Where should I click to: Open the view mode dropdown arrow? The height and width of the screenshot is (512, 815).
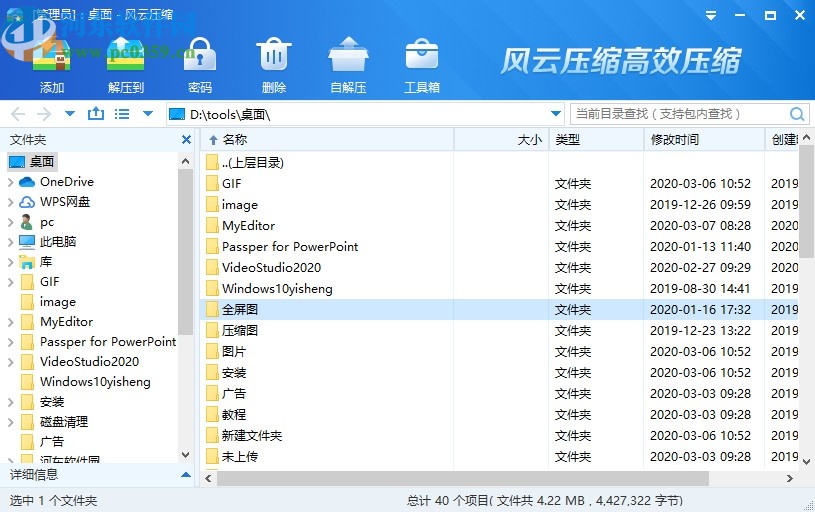tap(148, 114)
